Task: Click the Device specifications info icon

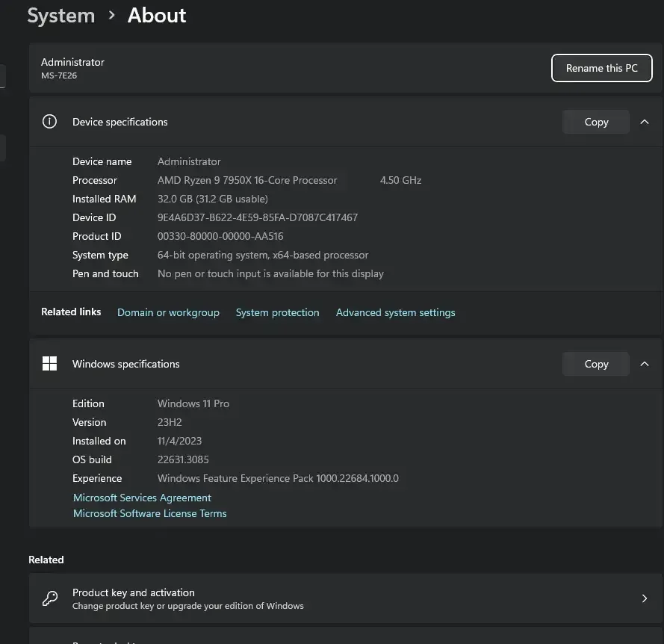Action: (x=49, y=122)
